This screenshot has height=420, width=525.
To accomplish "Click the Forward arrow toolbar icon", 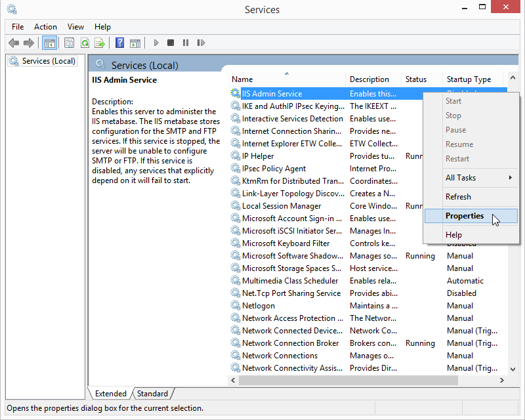I will (x=29, y=43).
